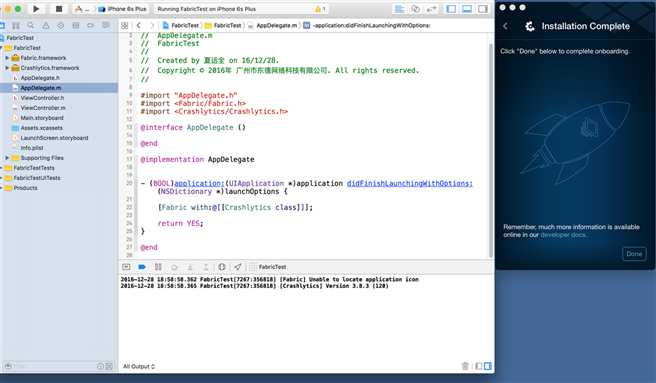Screen dimensions: 656x383
Task: Open Info.plist
Action: click(32, 148)
